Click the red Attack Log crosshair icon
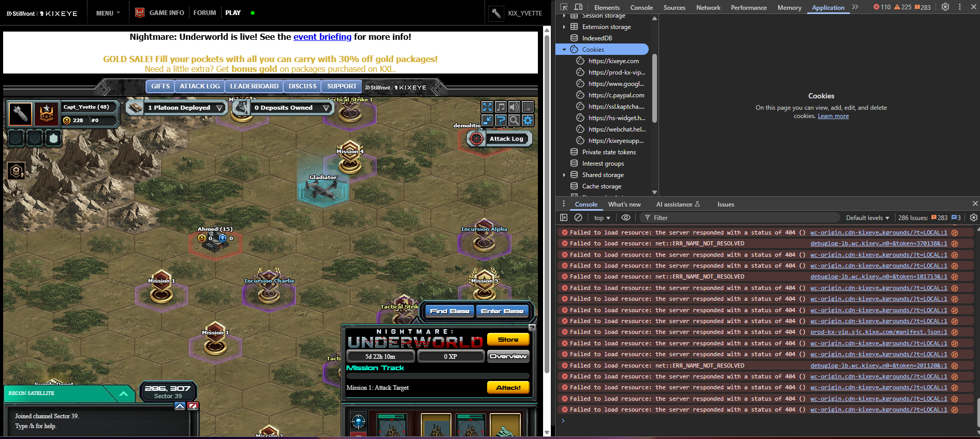 click(476, 139)
